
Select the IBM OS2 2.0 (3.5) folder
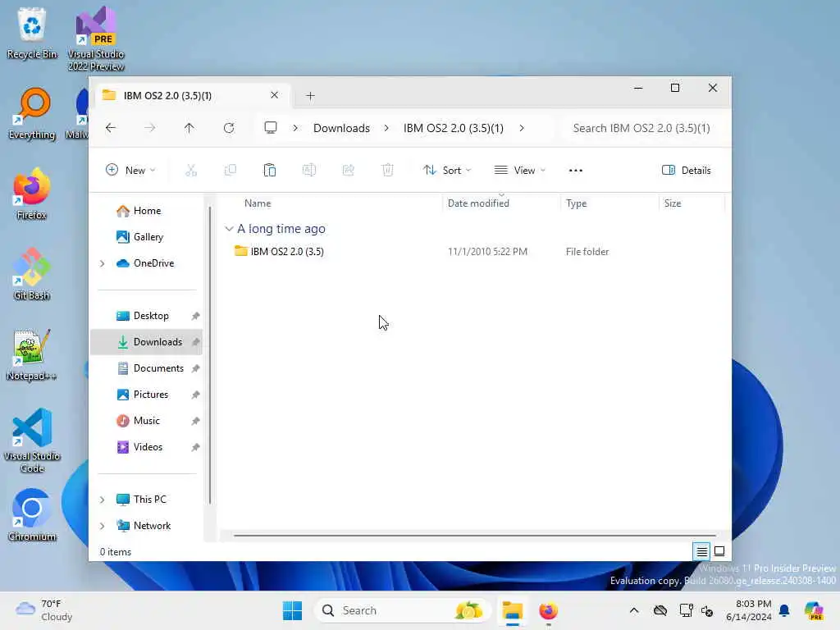tap(286, 251)
